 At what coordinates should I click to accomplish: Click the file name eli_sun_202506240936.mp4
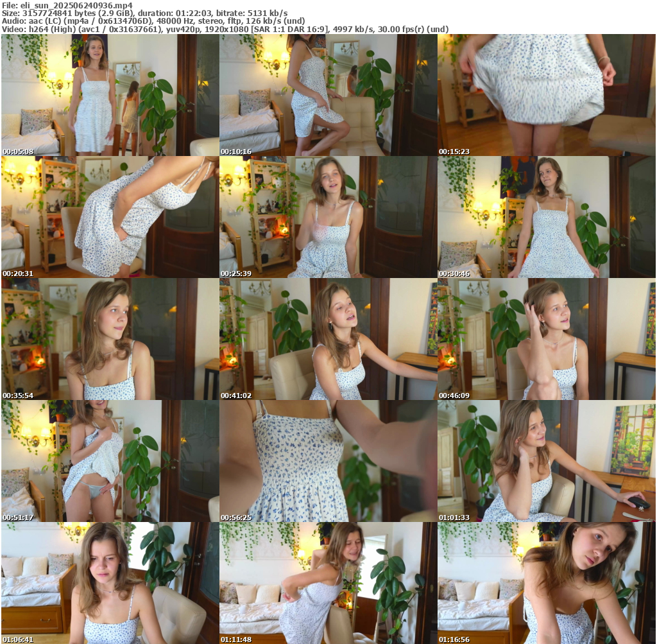tap(76, 5)
